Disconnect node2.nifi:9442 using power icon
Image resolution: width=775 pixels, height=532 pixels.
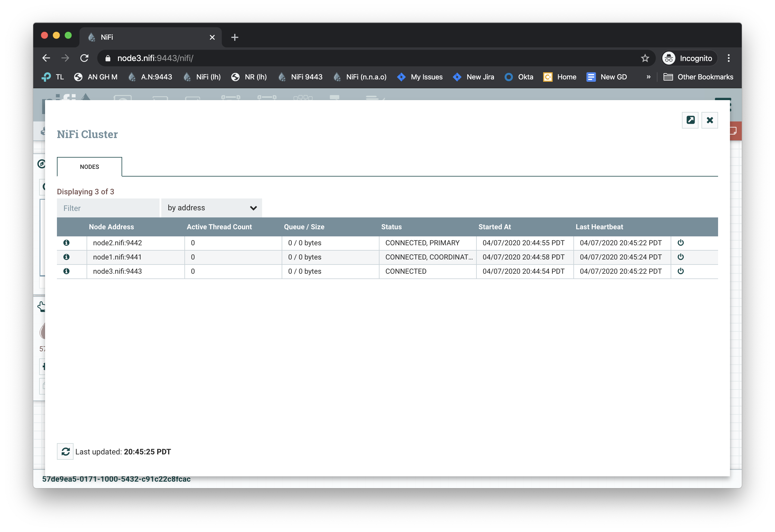point(681,243)
